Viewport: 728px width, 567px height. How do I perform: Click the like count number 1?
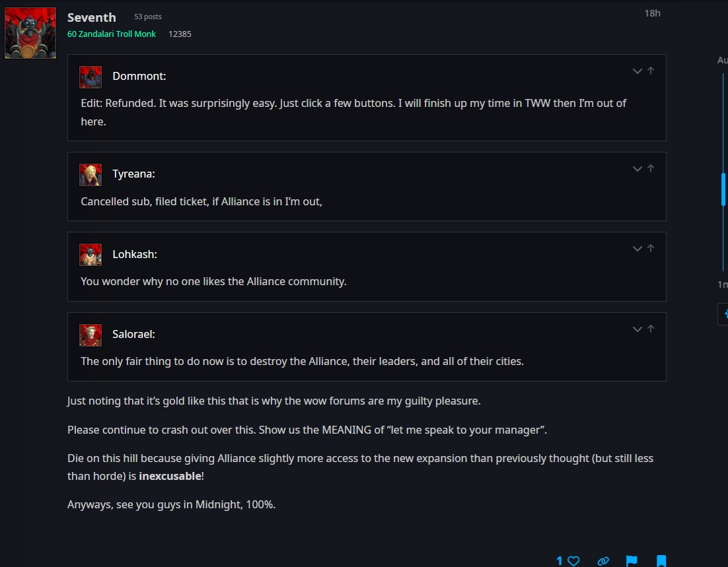coord(560,561)
